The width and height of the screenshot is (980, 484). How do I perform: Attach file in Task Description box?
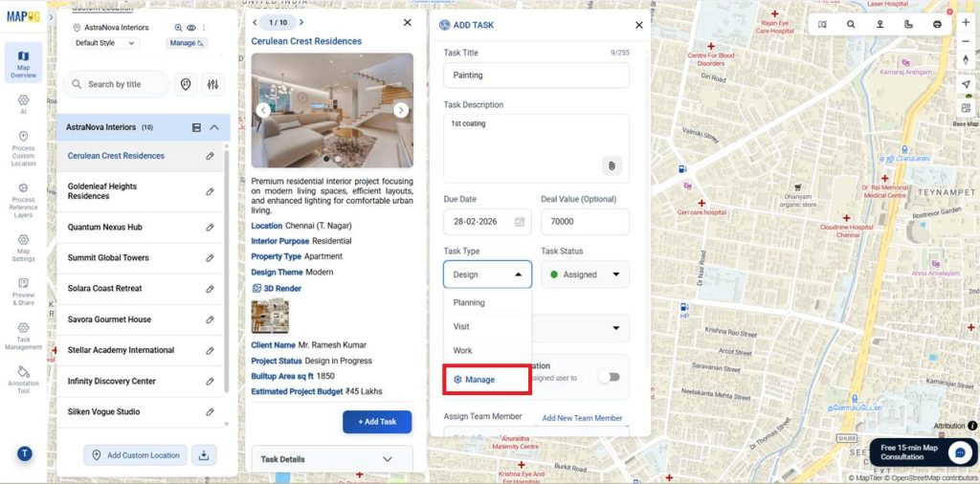(x=612, y=165)
